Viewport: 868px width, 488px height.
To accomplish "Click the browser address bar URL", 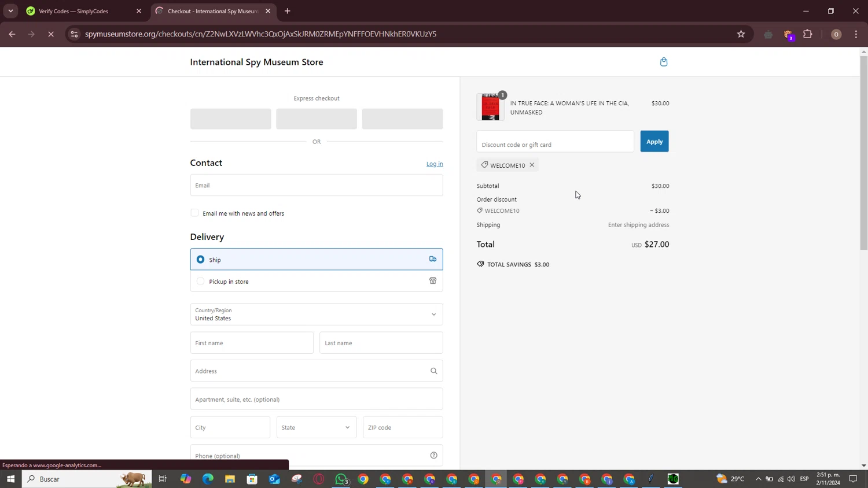I will pyautogui.click(x=260, y=34).
